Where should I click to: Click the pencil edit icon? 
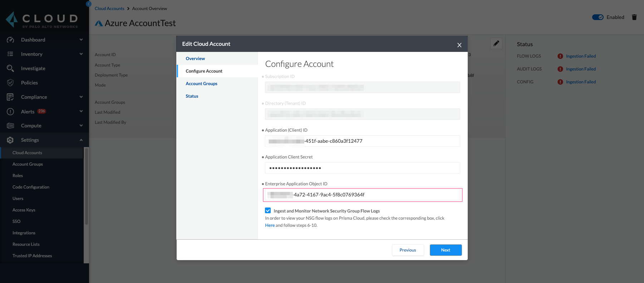(x=496, y=43)
